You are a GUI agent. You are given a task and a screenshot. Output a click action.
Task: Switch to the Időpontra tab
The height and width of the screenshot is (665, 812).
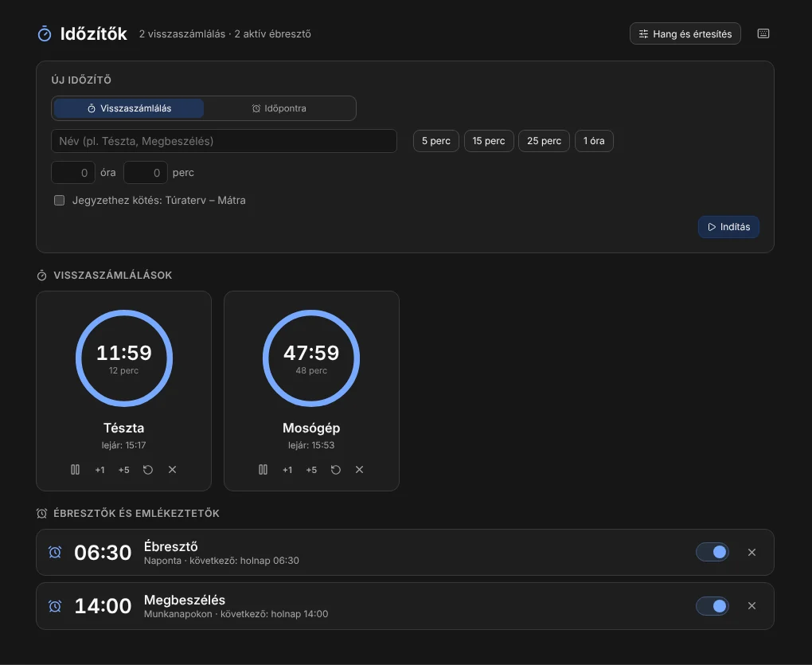pyautogui.click(x=279, y=108)
